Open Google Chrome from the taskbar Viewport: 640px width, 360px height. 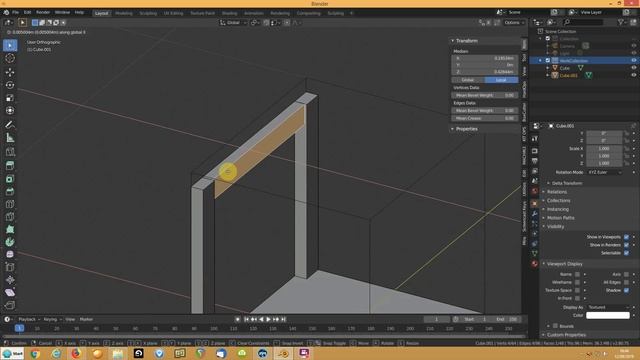click(x=35, y=353)
